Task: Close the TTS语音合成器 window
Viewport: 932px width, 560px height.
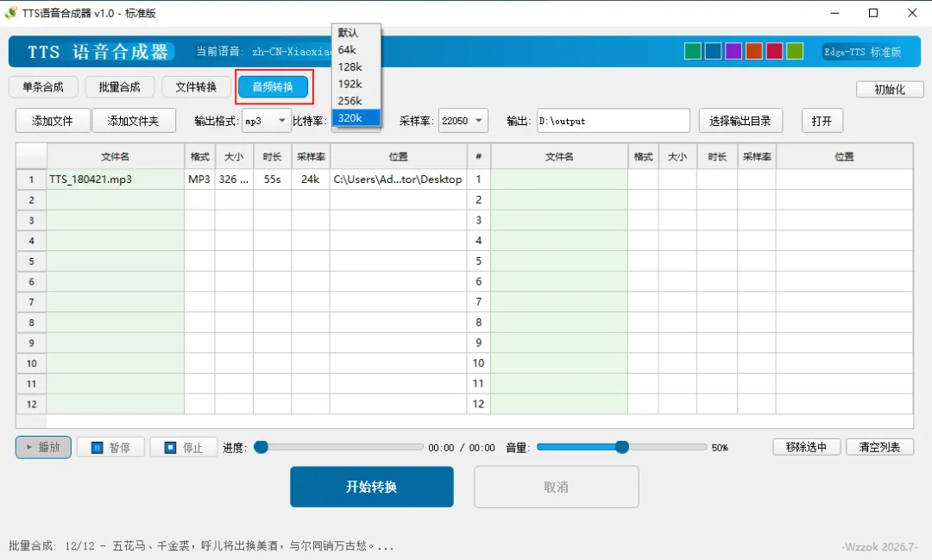Action: pos(912,12)
